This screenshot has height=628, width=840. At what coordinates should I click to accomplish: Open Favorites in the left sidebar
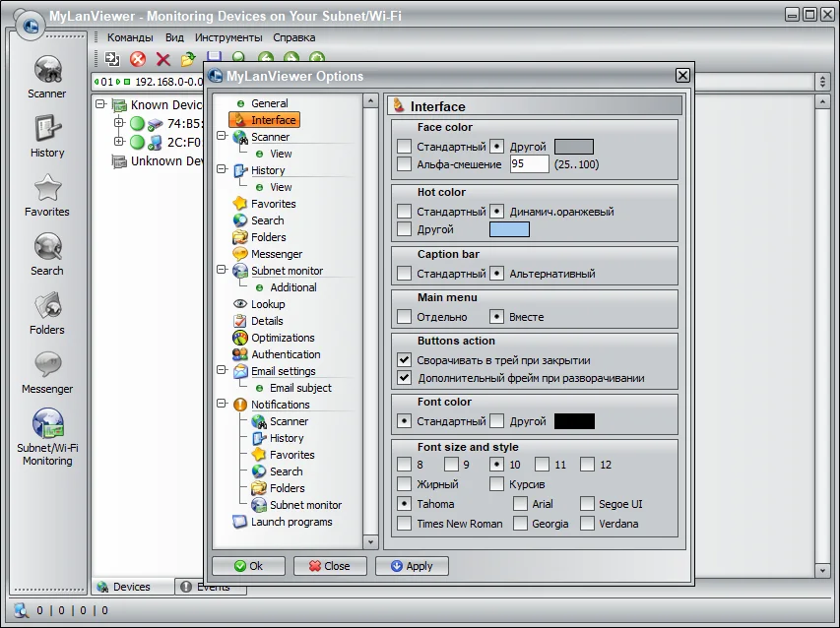coord(47,196)
